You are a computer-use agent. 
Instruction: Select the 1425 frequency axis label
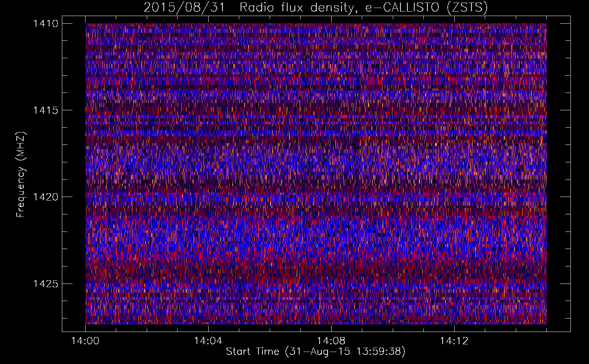[46, 284]
